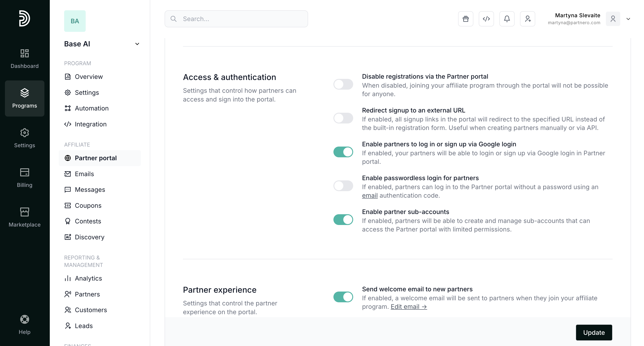Toggle Disable registrations via Partner portal
Viewport: 644px width, 346px height.
point(343,84)
